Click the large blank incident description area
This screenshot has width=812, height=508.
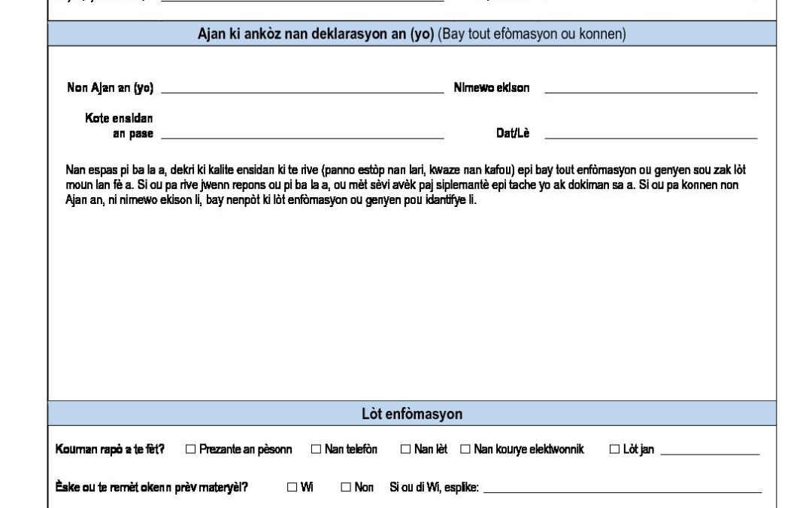(406, 301)
